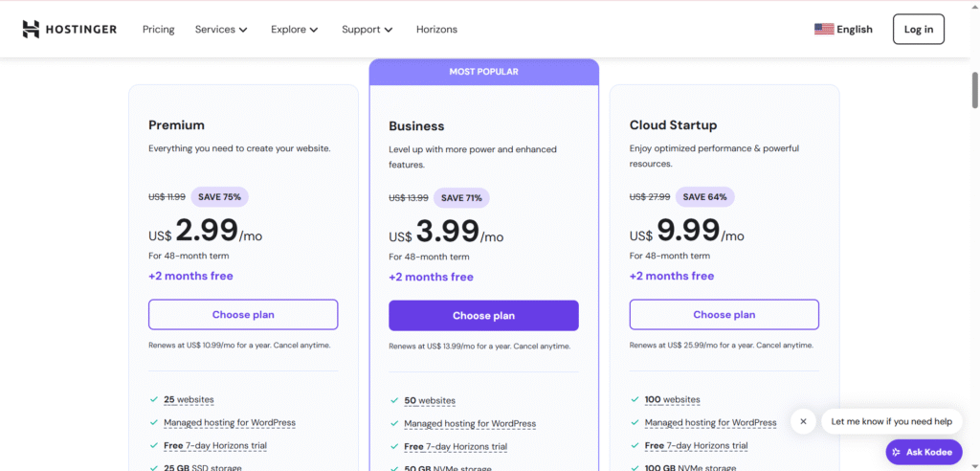Click the 100 websites feature link

(673, 400)
